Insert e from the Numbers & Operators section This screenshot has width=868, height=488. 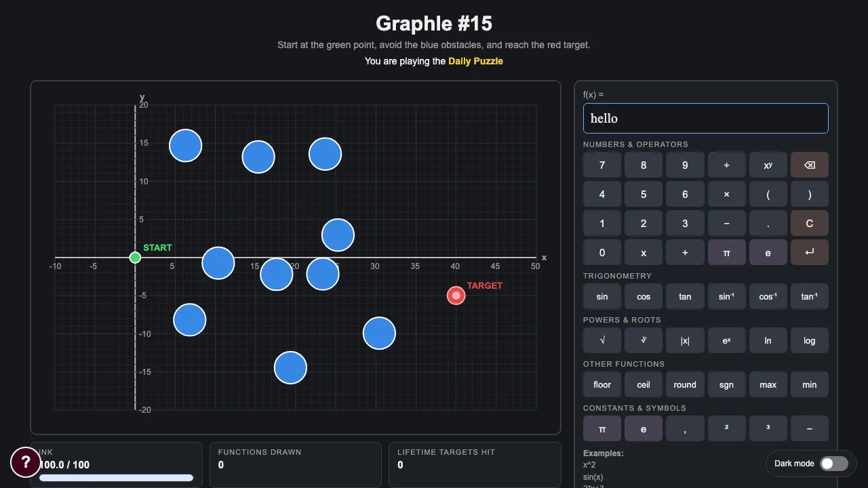[768, 252]
